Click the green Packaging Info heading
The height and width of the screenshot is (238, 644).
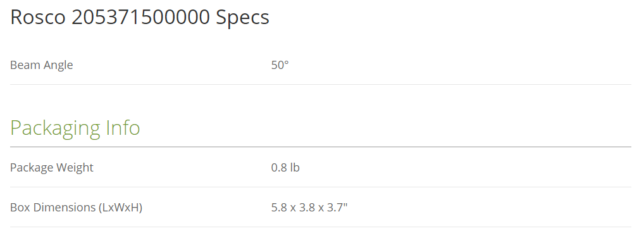click(75, 128)
